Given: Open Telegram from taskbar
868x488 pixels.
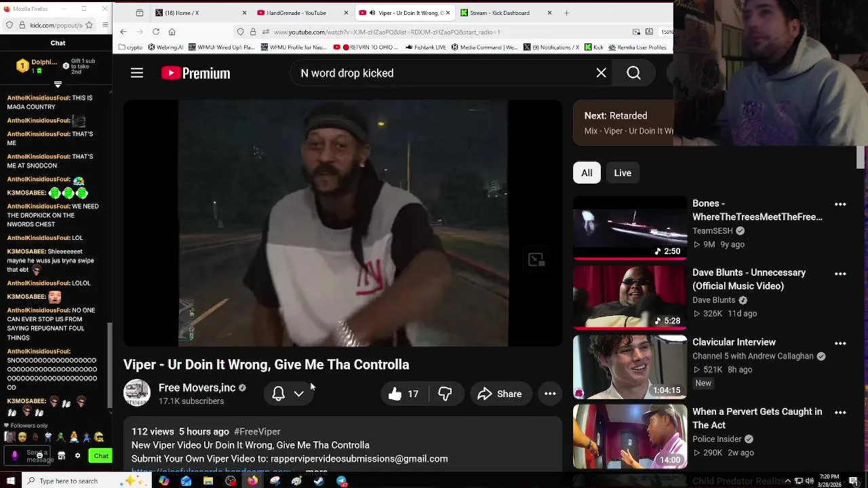Looking at the screenshot, I should [x=342, y=481].
